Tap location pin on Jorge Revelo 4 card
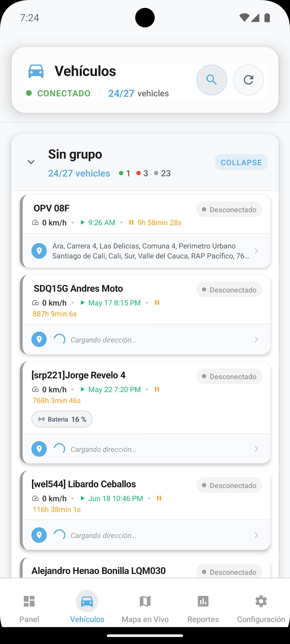 tap(39, 449)
